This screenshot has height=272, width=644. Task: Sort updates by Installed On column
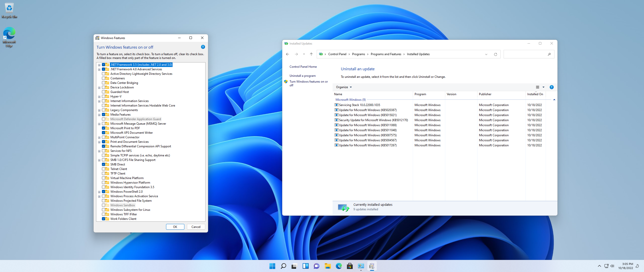pyautogui.click(x=536, y=94)
